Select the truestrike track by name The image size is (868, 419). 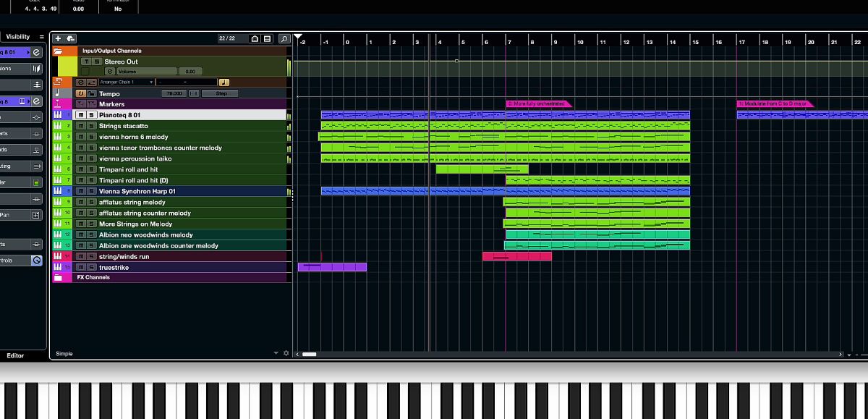(114, 267)
